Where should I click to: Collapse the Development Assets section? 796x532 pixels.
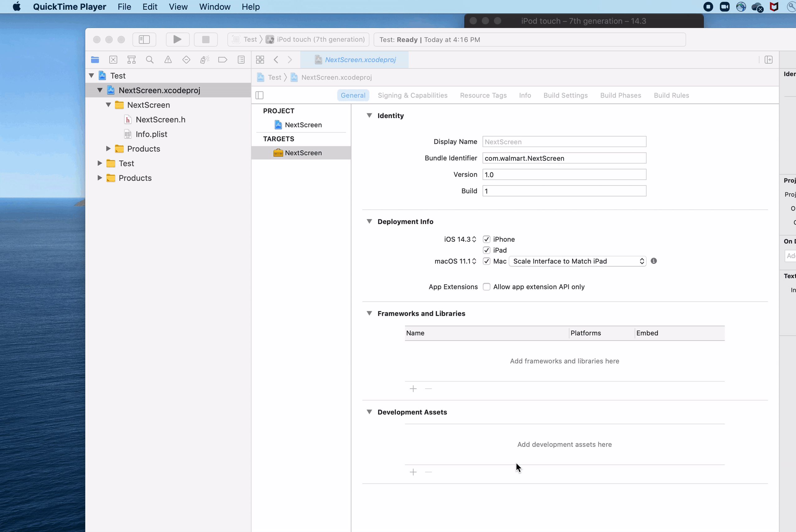tap(369, 412)
